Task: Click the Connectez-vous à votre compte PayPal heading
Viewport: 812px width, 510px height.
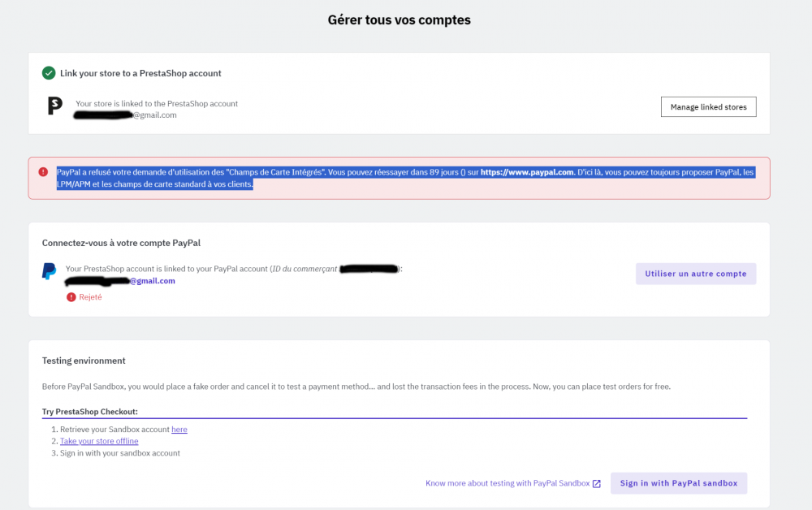Action: [x=121, y=243]
